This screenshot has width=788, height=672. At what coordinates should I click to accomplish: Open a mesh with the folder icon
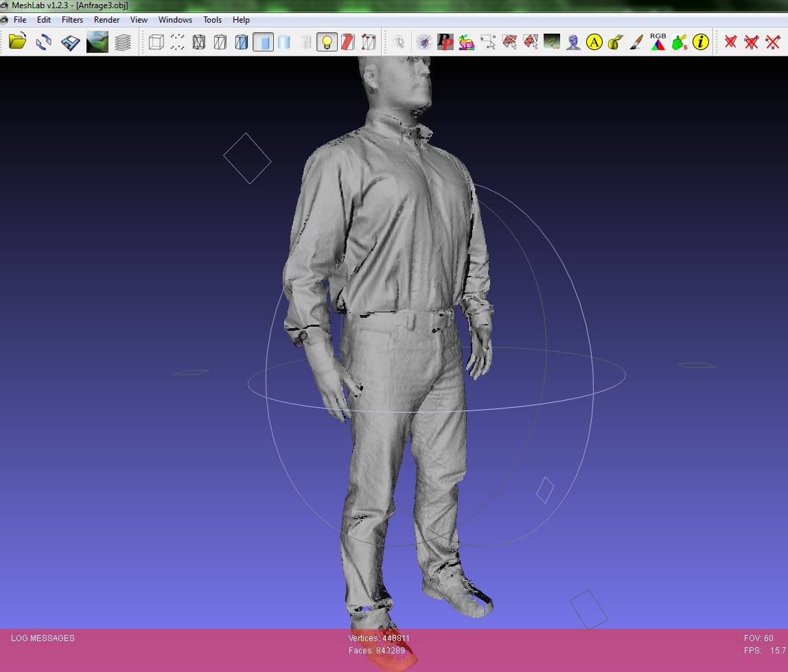[18, 42]
